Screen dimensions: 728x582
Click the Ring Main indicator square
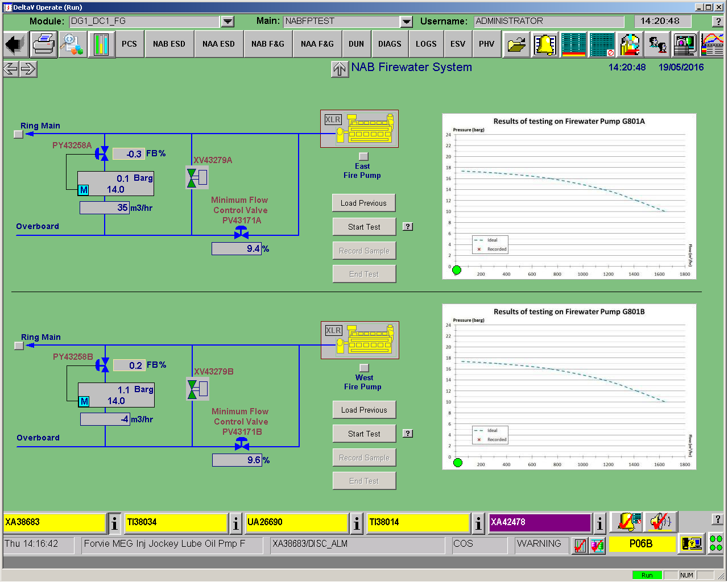(x=19, y=134)
